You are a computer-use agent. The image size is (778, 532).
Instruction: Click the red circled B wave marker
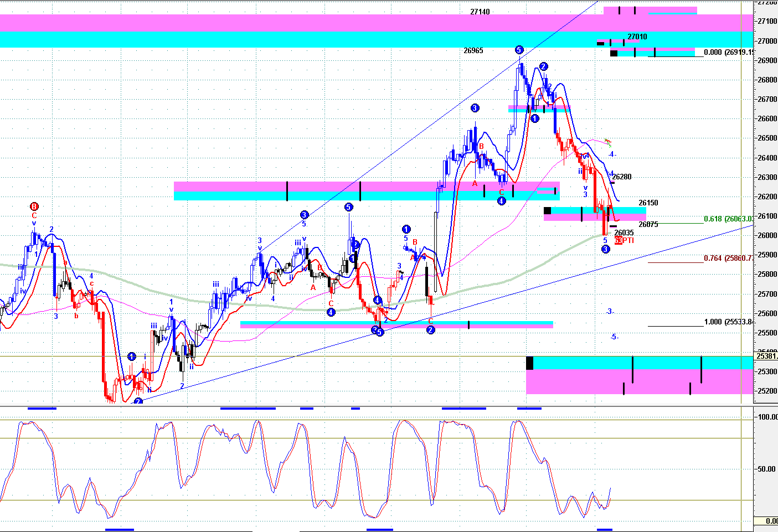34,206
